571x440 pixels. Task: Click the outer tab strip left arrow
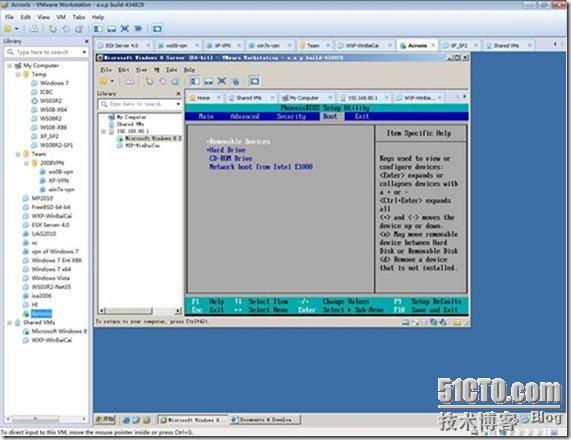pyautogui.click(x=555, y=44)
